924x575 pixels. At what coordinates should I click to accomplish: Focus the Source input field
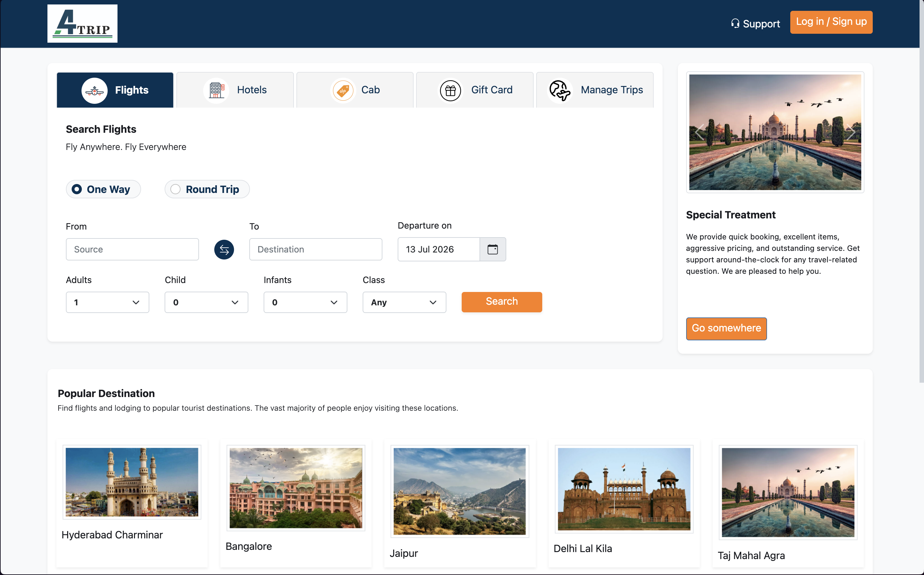coord(132,250)
